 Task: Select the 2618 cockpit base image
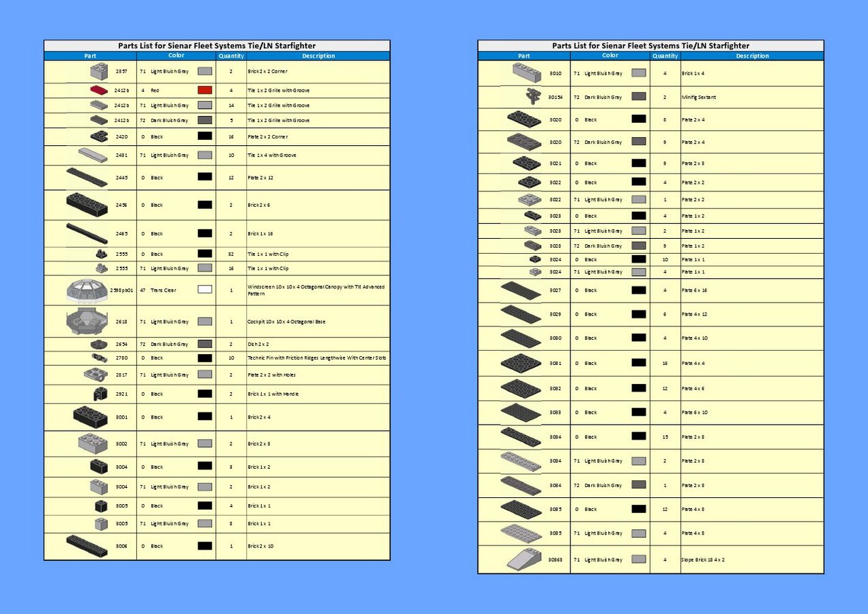[x=88, y=321]
